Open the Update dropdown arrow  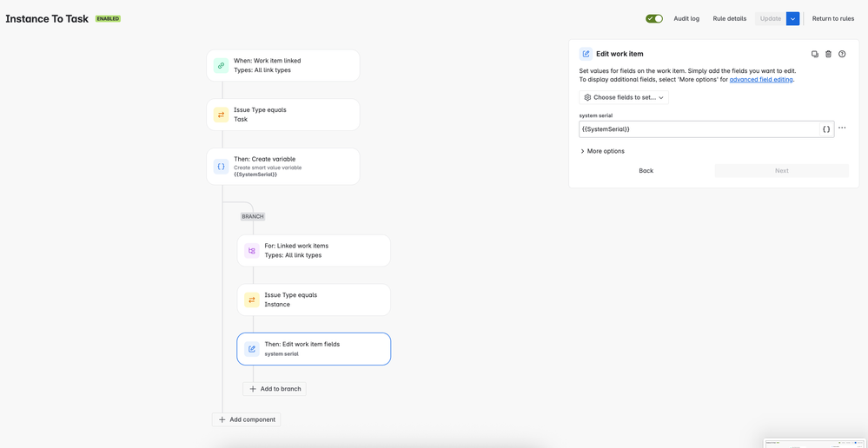[792, 19]
